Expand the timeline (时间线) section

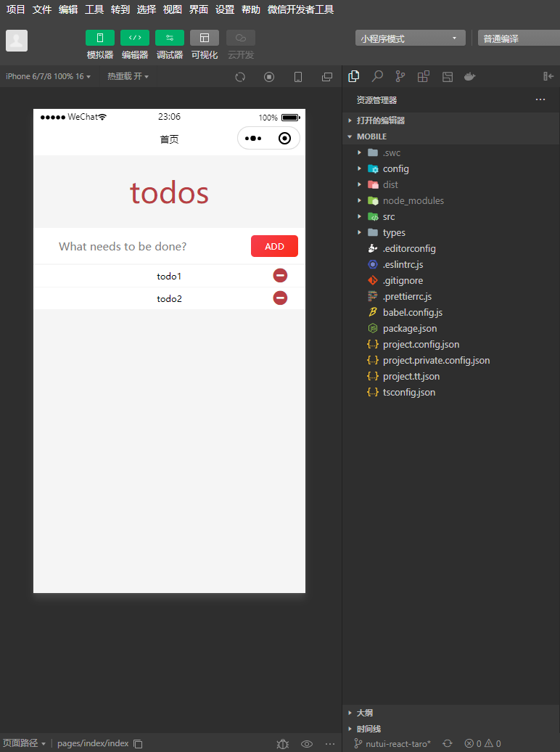[x=450, y=729]
